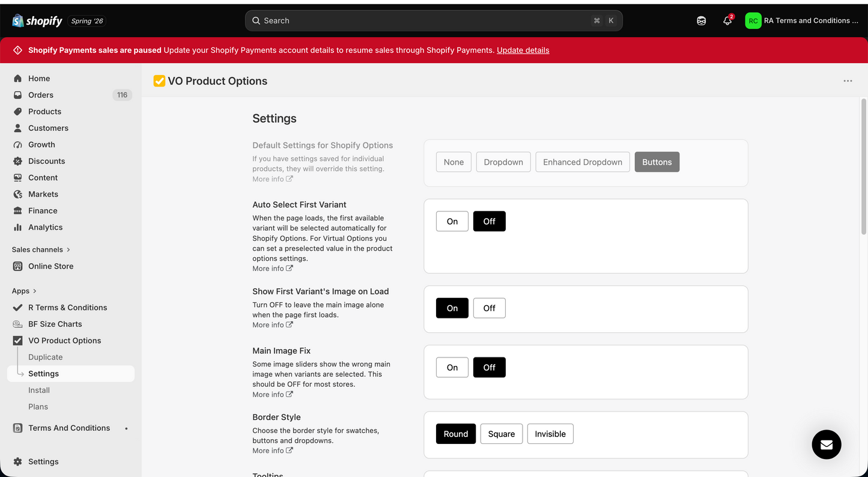
Task: Click the Settings gear icon in the sidebar
Action: [17, 461]
